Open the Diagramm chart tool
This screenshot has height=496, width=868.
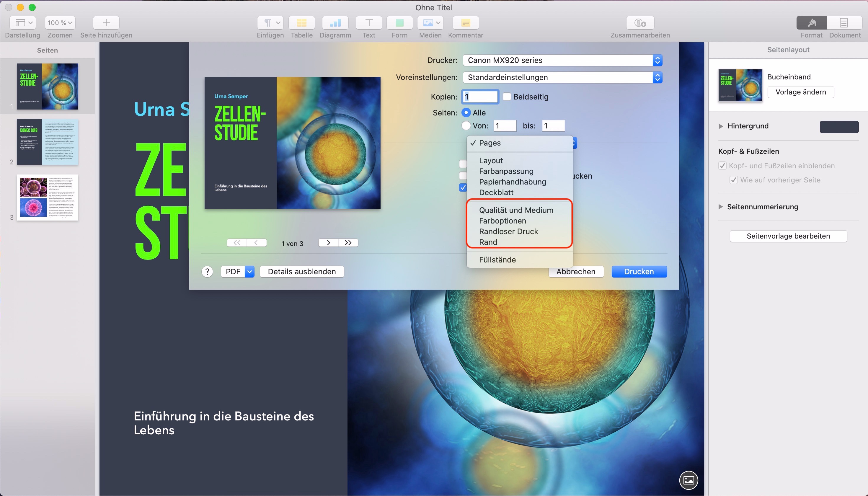coord(335,23)
